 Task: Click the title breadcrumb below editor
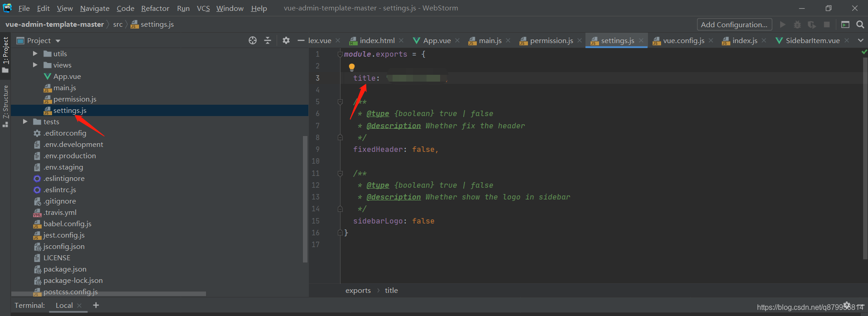click(391, 291)
